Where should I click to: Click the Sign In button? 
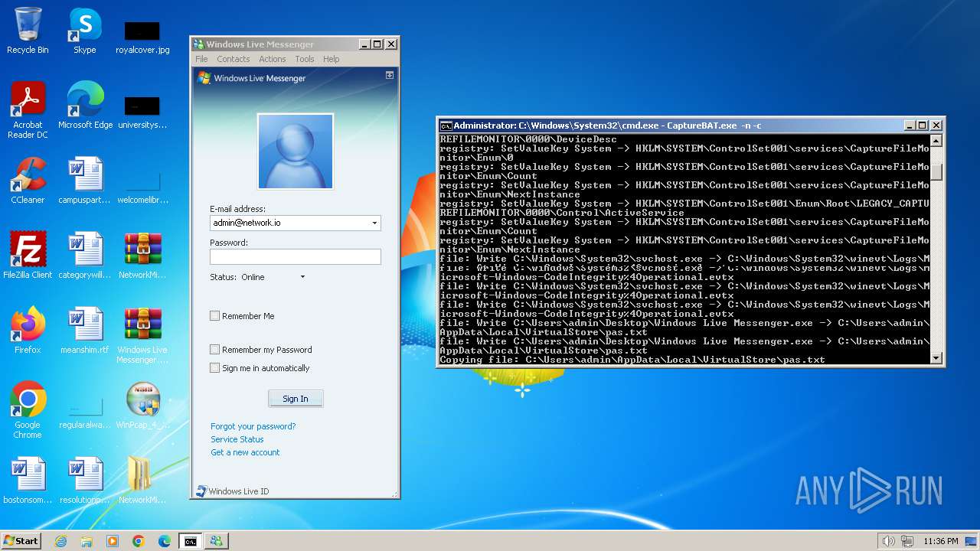[x=296, y=399]
